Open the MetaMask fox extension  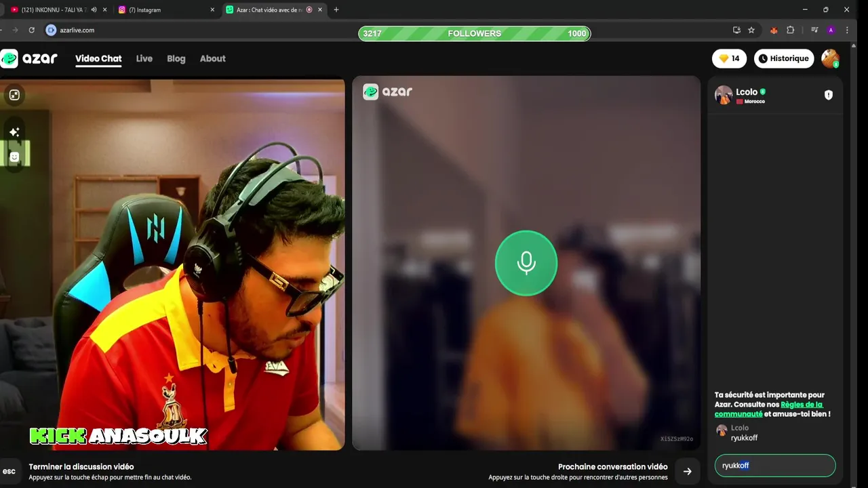tap(774, 30)
